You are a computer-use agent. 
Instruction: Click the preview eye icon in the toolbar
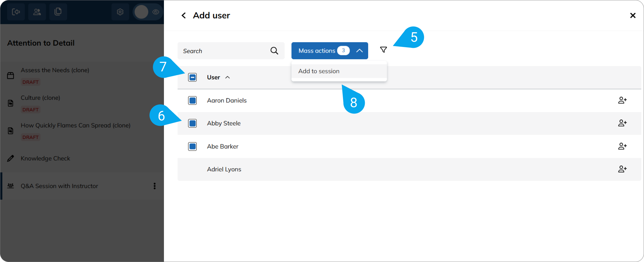click(156, 12)
